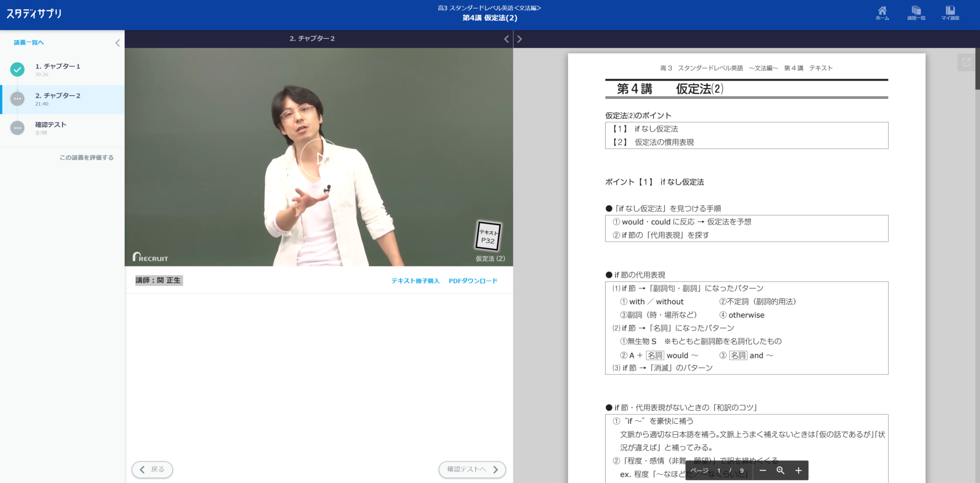
Task: Click the 第4講 仮定法(2) header title
Action: point(490,18)
